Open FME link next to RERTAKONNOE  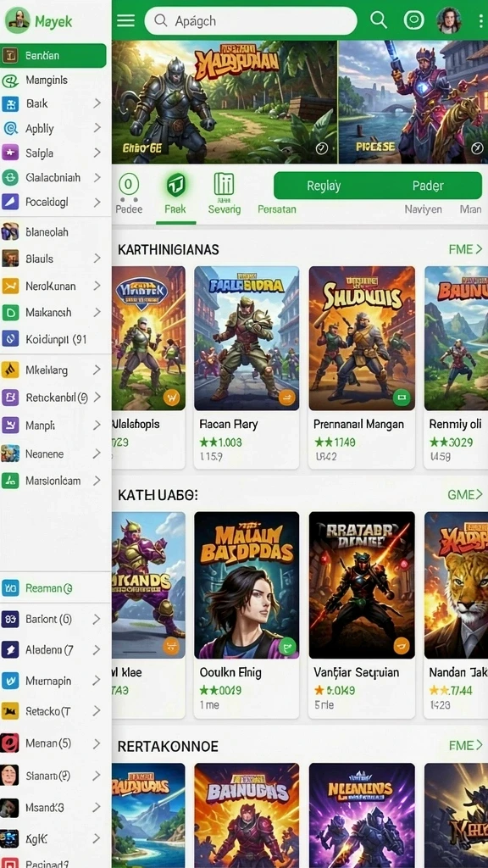click(x=465, y=746)
